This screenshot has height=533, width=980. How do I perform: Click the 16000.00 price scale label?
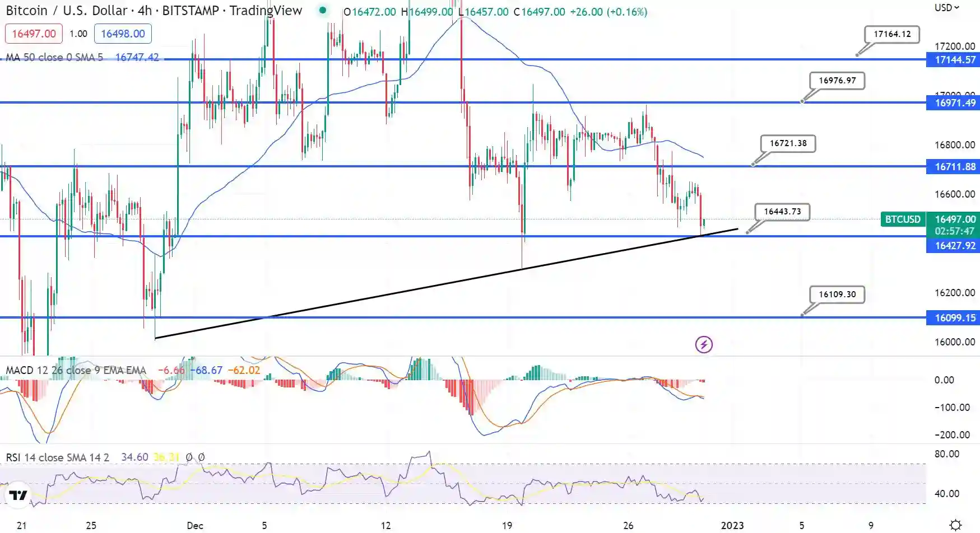click(955, 342)
